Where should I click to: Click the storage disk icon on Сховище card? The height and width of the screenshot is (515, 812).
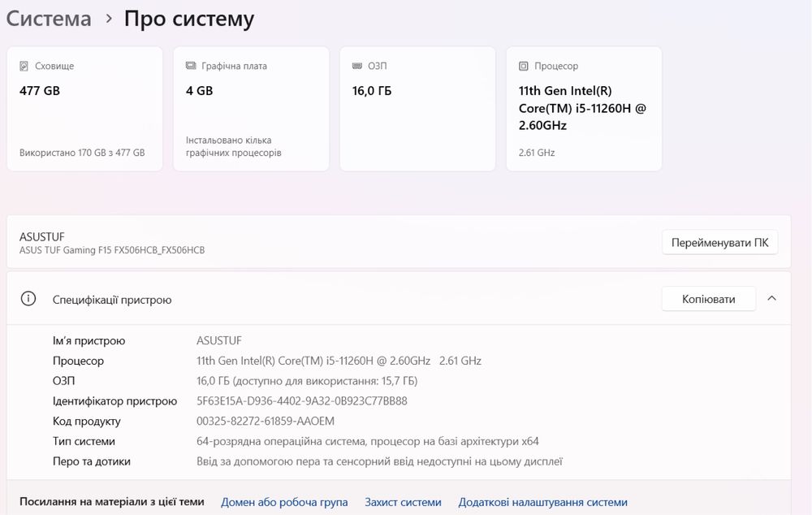(24, 66)
